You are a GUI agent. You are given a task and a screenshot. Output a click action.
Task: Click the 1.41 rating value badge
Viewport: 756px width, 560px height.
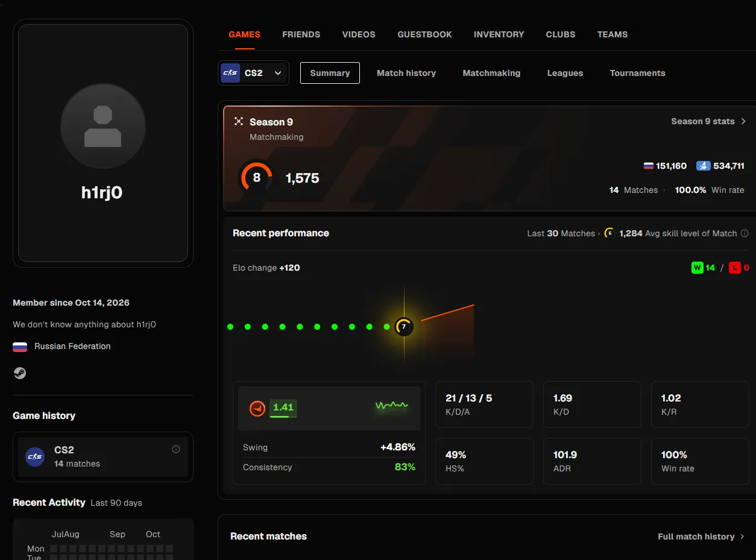pyautogui.click(x=283, y=407)
